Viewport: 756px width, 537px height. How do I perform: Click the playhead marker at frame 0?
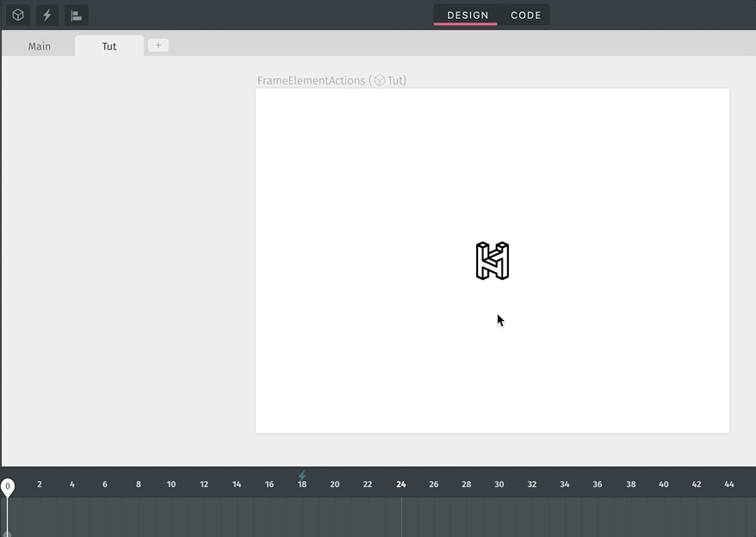[x=8, y=487]
